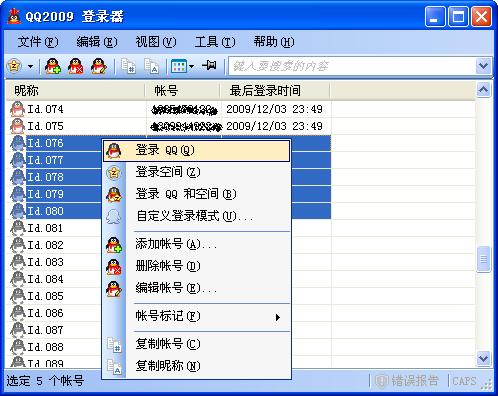
Task: Click the pin window toolbar icon
Action: coord(210,65)
